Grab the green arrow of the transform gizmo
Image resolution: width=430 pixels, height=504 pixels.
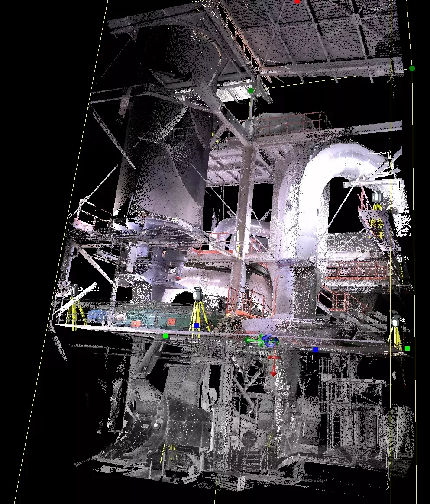[x=251, y=341]
